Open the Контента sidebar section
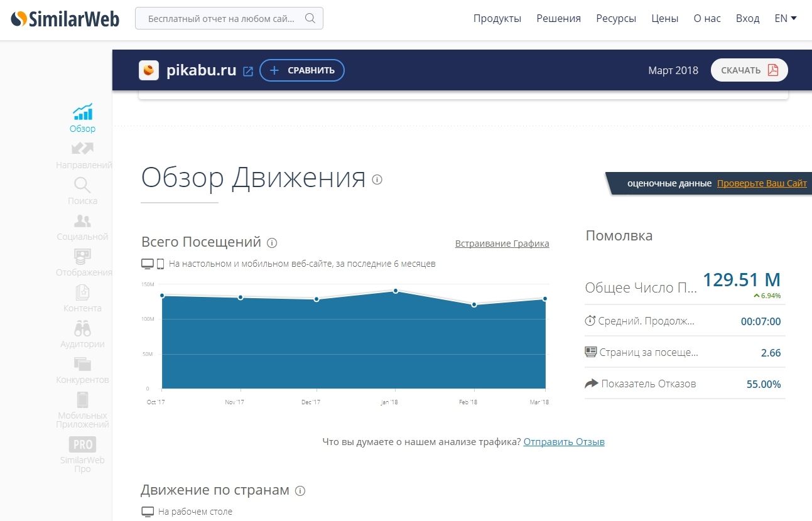Image resolution: width=812 pixels, height=521 pixels. click(x=82, y=298)
